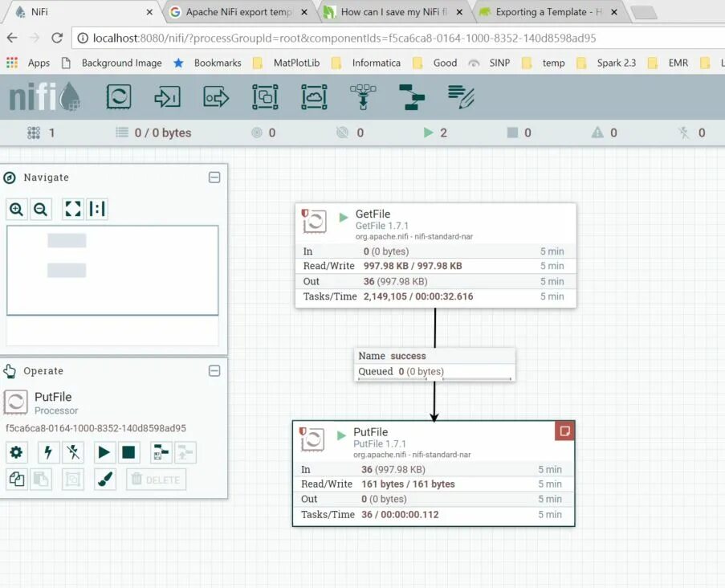Click the Group icon in Operate panel
This screenshot has height=588, width=725.
pyautogui.click(x=73, y=480)
